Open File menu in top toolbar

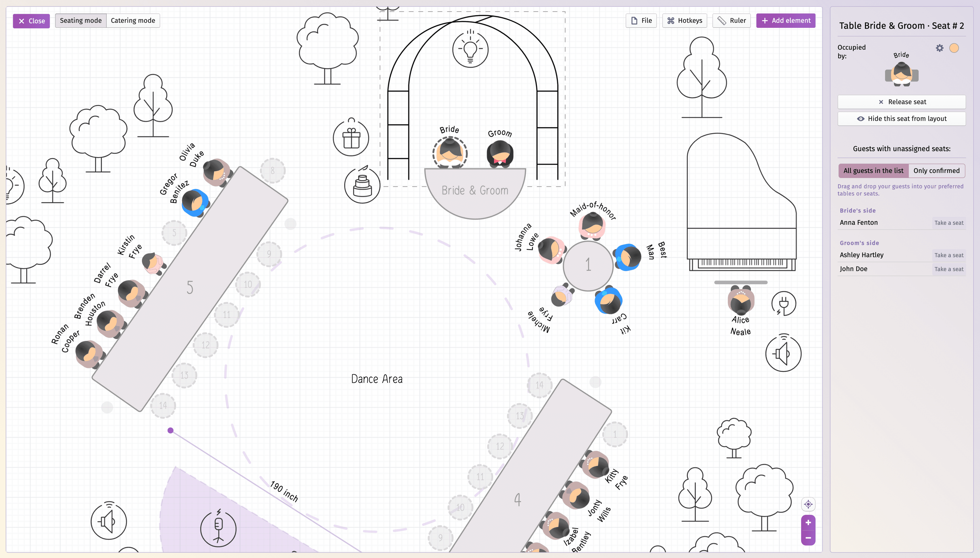pos(640,20)
